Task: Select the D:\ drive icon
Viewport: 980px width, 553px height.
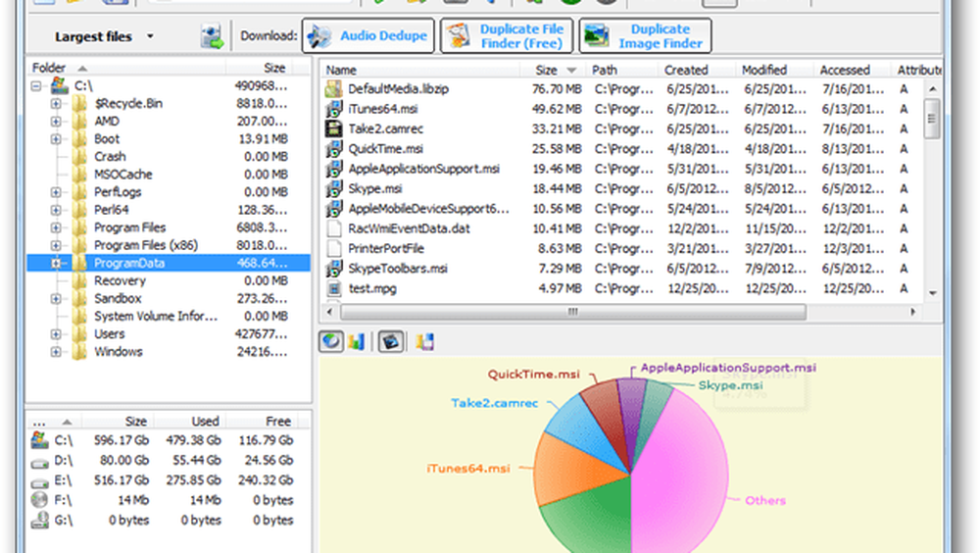Action: pos(39,460)
